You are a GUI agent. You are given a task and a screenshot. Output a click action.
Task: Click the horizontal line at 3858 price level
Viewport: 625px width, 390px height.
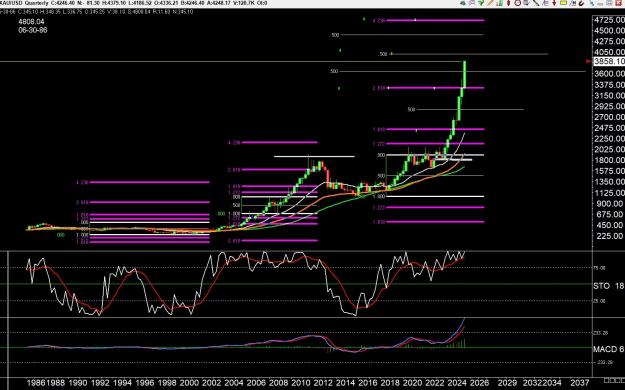[231, 61]
